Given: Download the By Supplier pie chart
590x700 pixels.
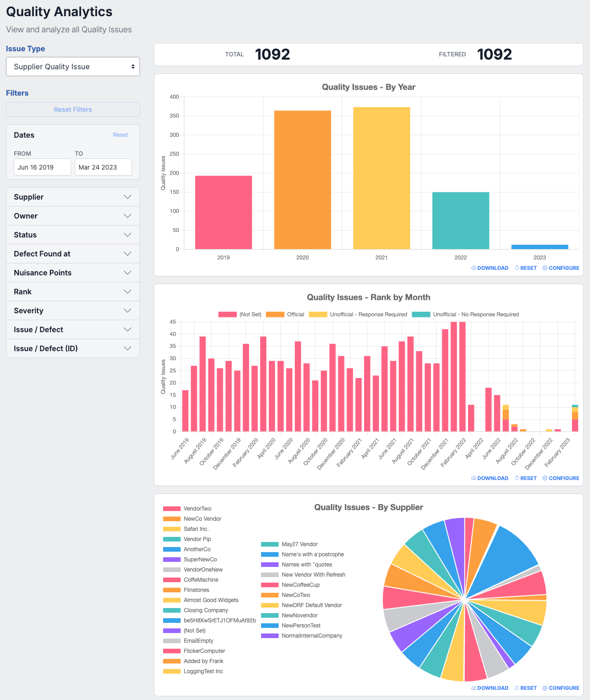Looking at the screenshot, I should pyautogui.click(x=490, y=688).
